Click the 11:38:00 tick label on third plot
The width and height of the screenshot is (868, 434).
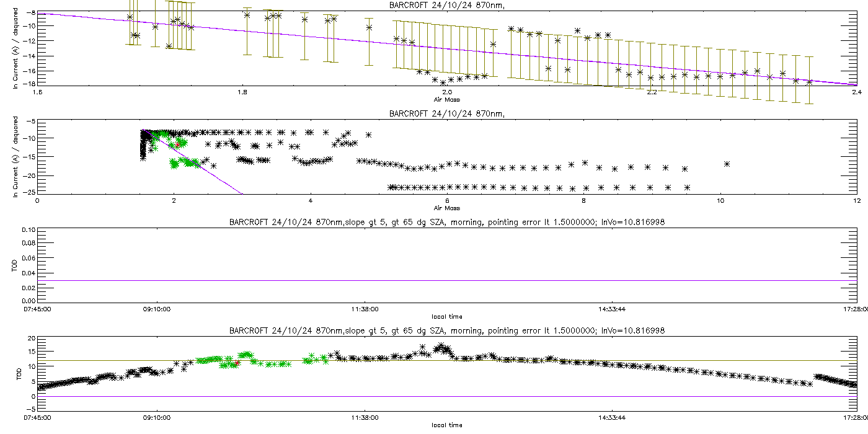(x=365, y=309)
